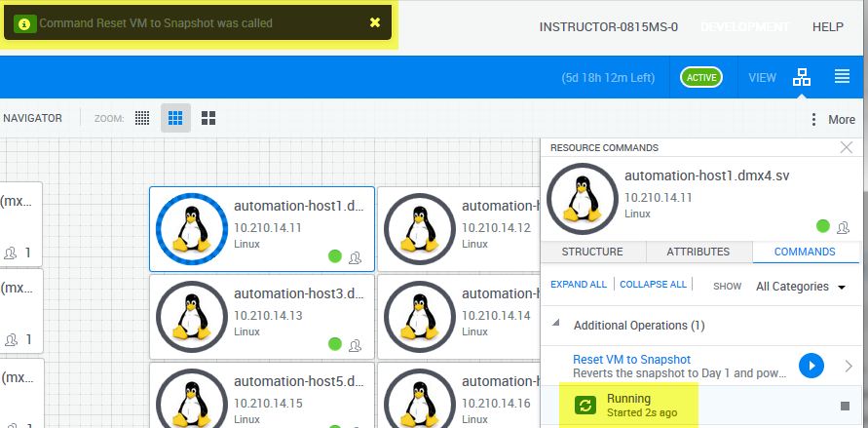Screen dimensions: 868x428
Task: Click green status dot on automation-host3 card
Action: 335,344
